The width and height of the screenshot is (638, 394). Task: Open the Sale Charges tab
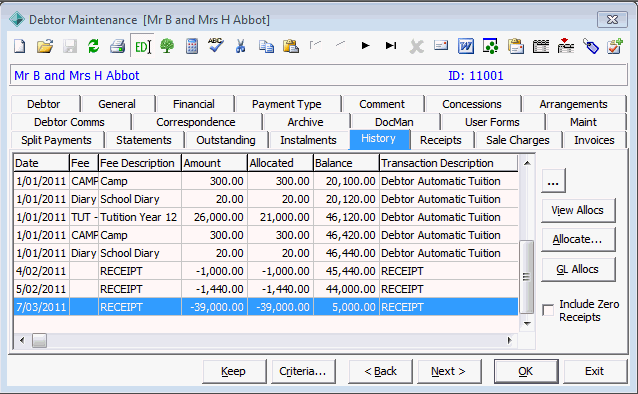tap(518, 140)
